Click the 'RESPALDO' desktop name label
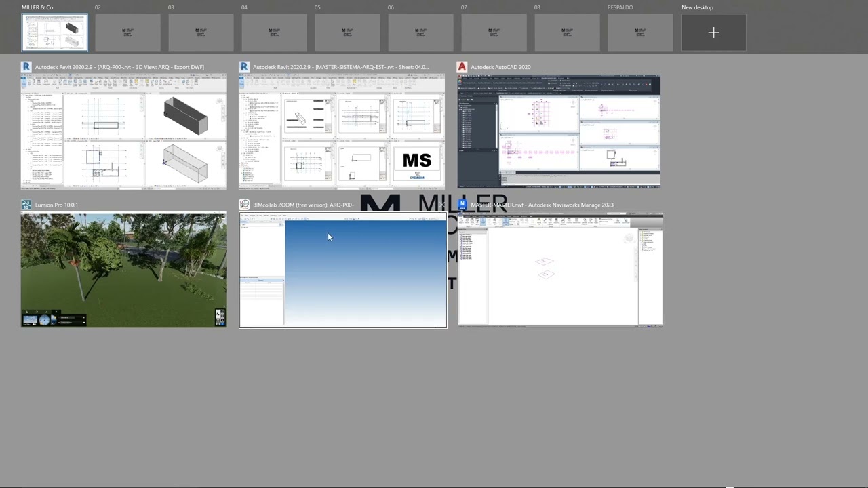Viewport: 868px width, 488px height. tap(620, 7)
